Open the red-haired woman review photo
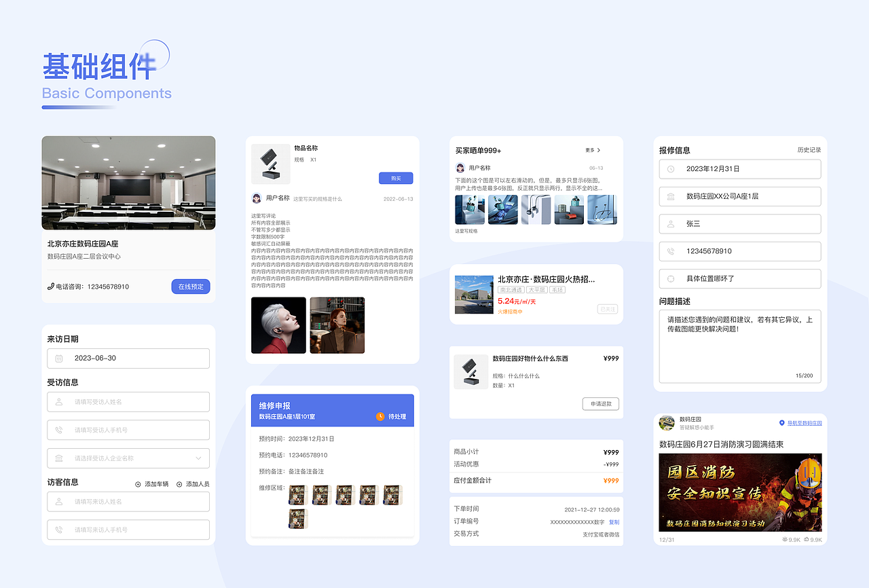Viewport: 869px width, 588px height. tap(337, 325)
